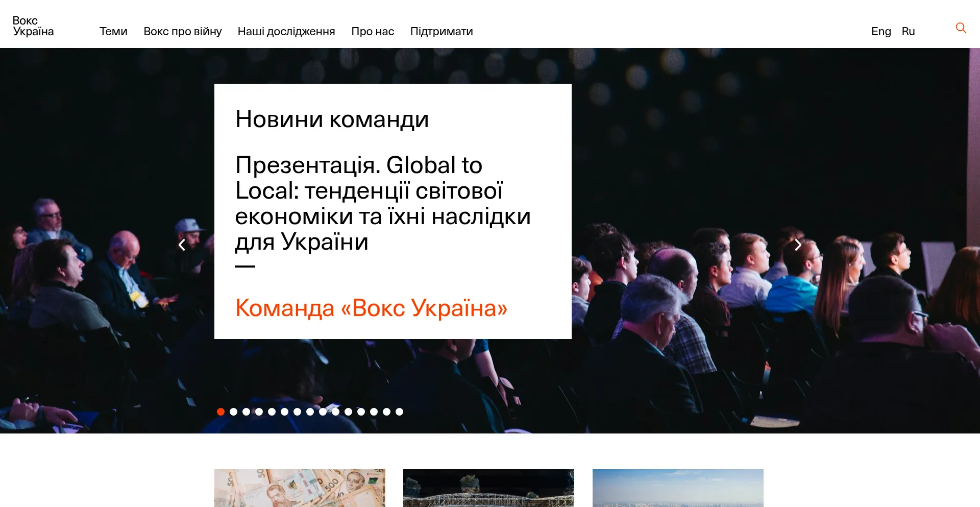This screenshot has width=980, height=507.
Task: Jump to the last carousel dot
Action: (399, 412)
